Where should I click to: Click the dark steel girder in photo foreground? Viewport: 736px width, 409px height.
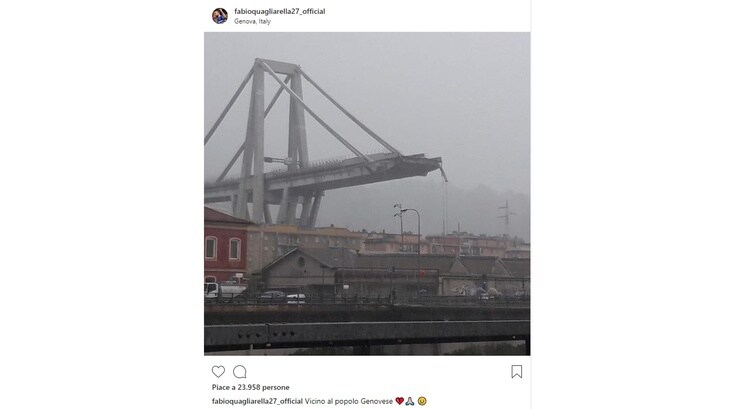click(x=367, y=334)
